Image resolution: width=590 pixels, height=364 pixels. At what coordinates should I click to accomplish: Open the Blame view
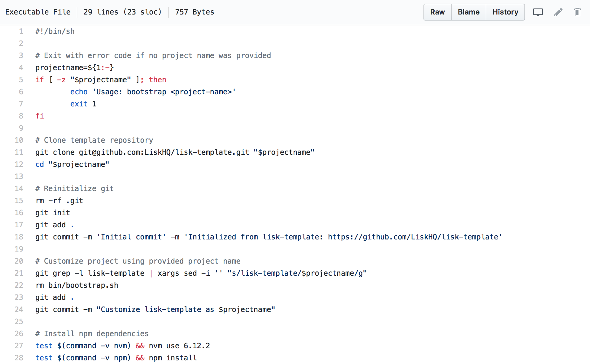coord(468,12)
